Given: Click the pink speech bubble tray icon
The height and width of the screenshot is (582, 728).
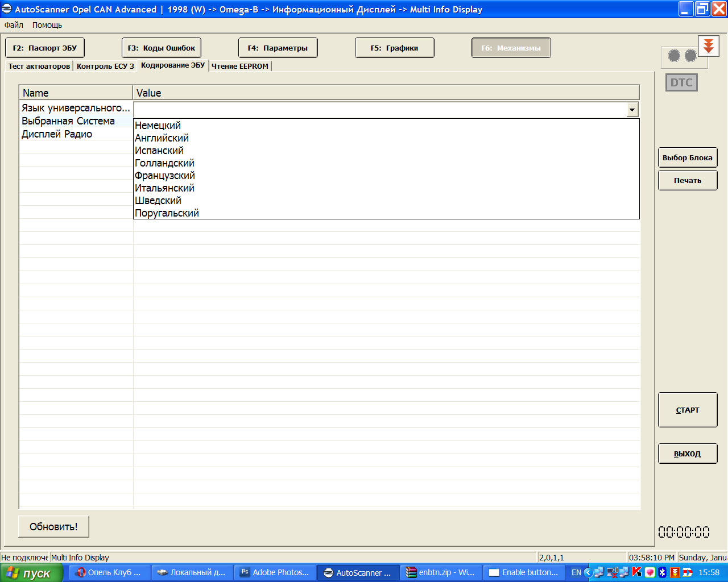Looking at the screenshot, I should pyautogui.click(x=650, y=572).
